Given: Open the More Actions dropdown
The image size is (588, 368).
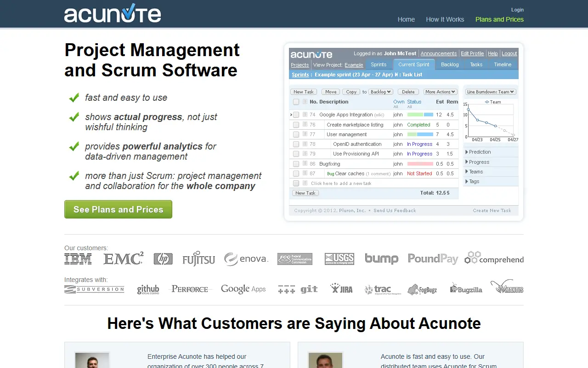Looking at the screenshot, I should click(440, 92).
